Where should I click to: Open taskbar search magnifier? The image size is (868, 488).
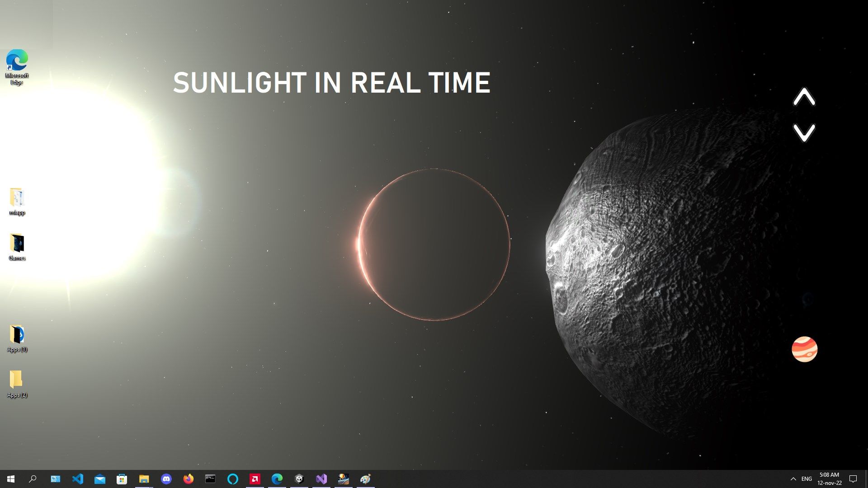[x=33, y=479]
